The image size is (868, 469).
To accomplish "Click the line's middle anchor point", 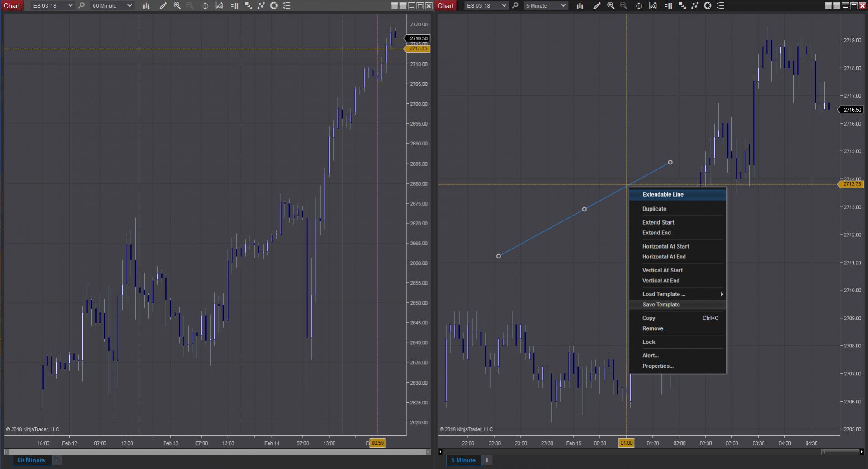I will tap(585, 209).
